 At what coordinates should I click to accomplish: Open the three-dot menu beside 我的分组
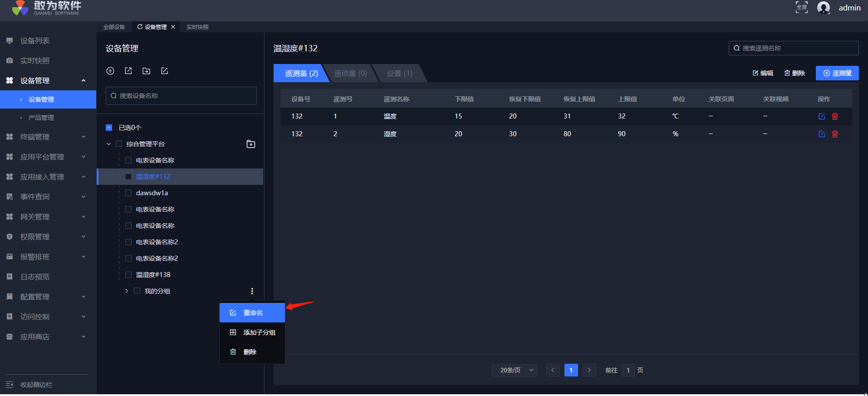coord(252,291)
